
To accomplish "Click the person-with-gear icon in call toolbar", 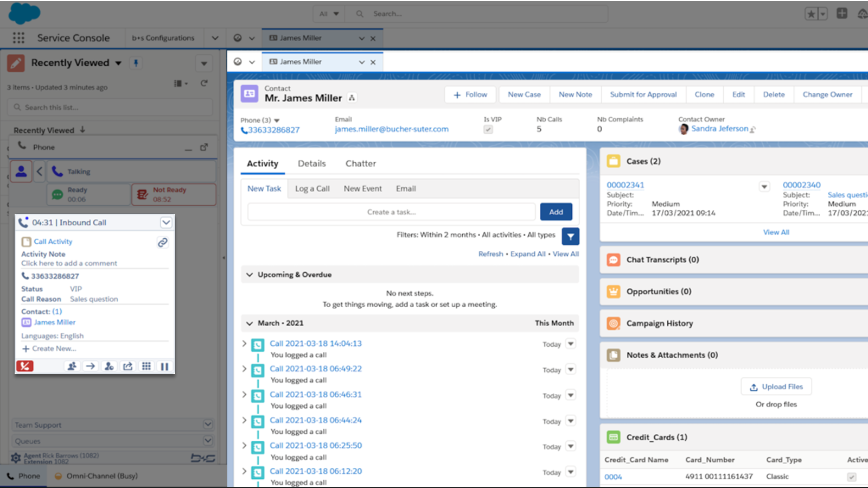I will 109,366.
